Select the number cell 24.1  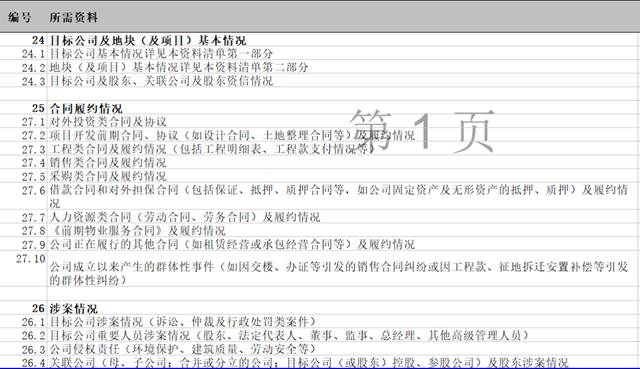coord(33,54)
